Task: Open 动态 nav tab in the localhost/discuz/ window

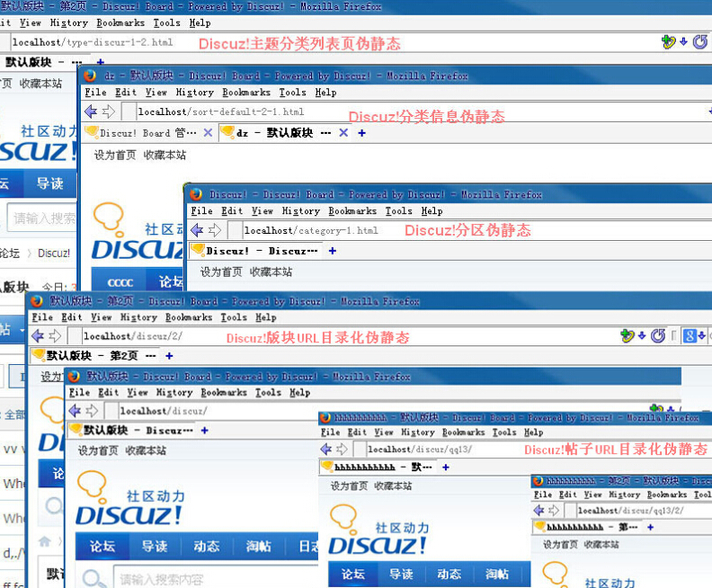Action: (207, 547)
